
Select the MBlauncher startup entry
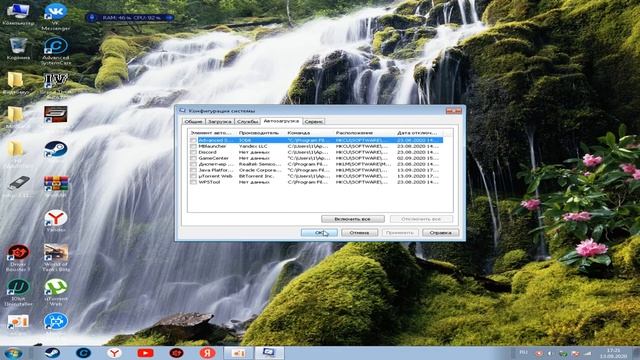(212, 146)
